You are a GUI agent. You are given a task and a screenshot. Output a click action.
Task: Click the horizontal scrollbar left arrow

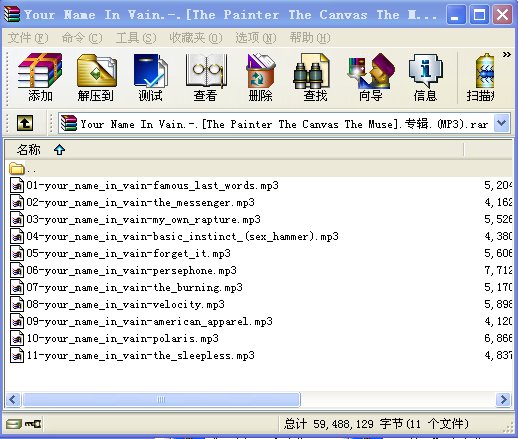pos(13,399)
